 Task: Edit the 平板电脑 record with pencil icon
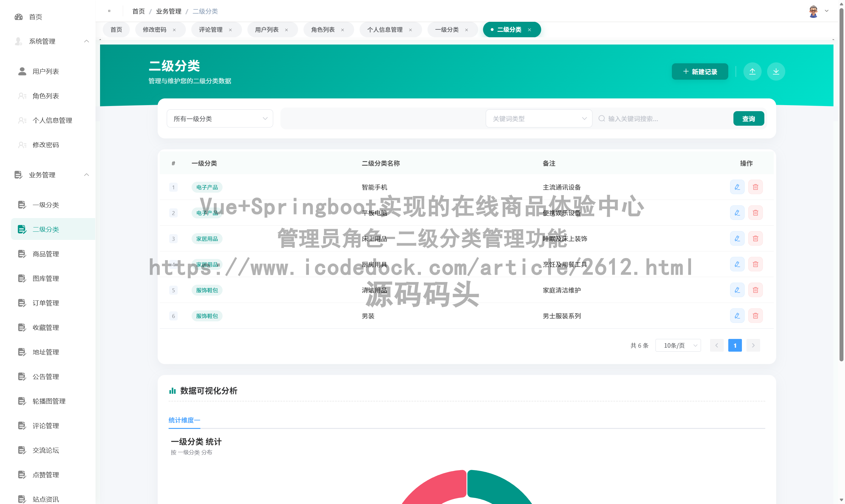tap(737, 213)
